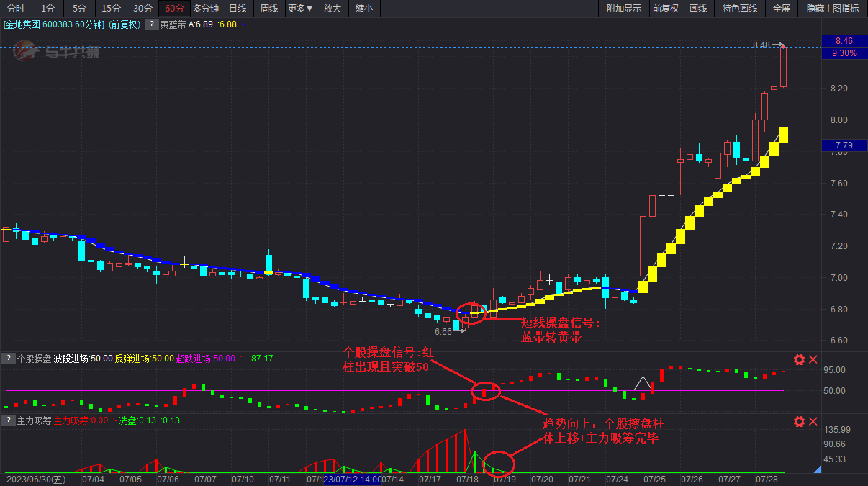This screenshot has height=486, width=868.
Task: Click the 黄蓝带 indicator name
Action: click(173, 24)
